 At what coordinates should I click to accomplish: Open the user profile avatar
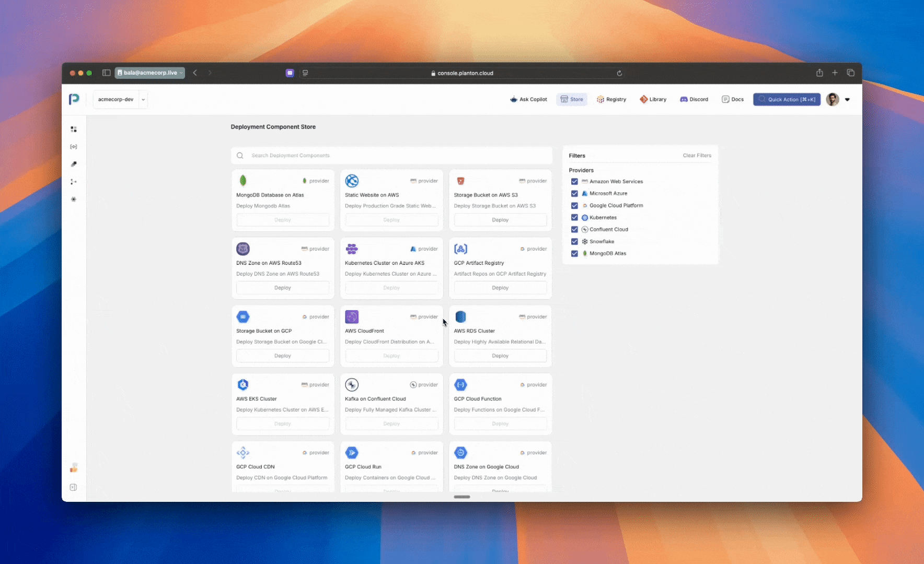tap(833, 99)
